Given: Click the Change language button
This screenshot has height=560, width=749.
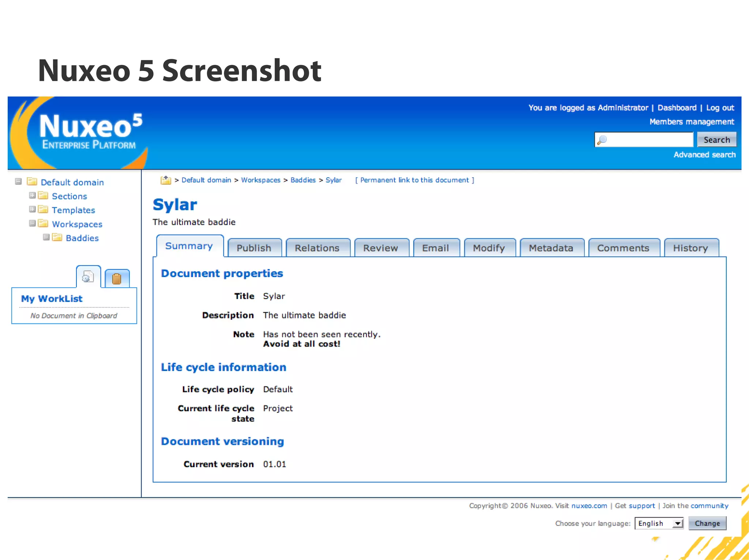Looking at the screenshot, I should click(707, 523).
